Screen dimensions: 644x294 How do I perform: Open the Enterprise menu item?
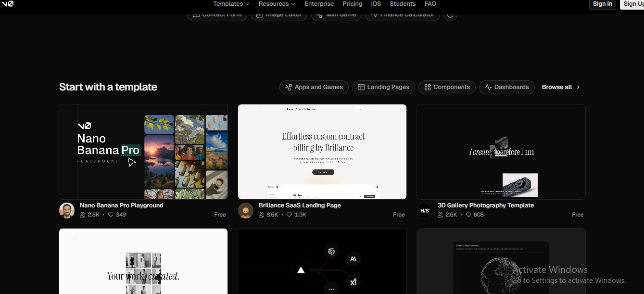pyautogui.click(x=319, y=4)
